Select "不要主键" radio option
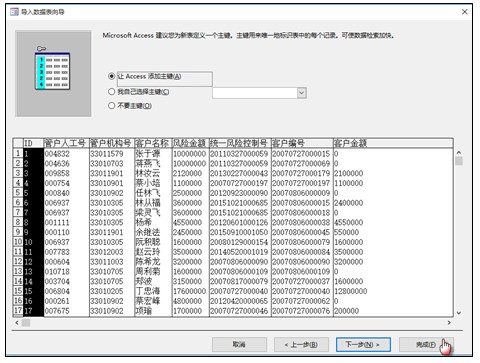 pyautogui.click(x=112, y=106)
